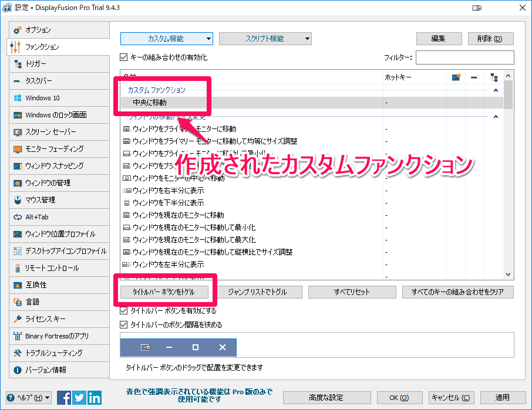
Task: Confirm with the OK (O) button
Action: [400, 398]
